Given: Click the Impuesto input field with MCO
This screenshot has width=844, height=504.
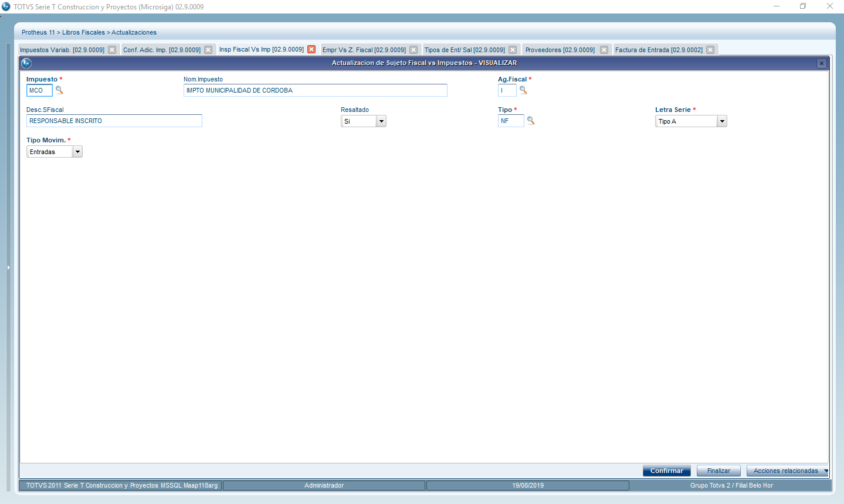Looking at the screenshot, I should click(39, 90).
